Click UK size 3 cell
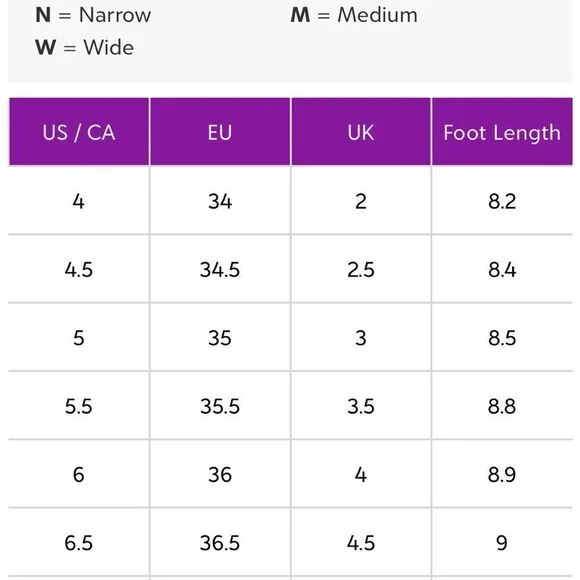Screen dimensions: 580x580 [361, 337]
